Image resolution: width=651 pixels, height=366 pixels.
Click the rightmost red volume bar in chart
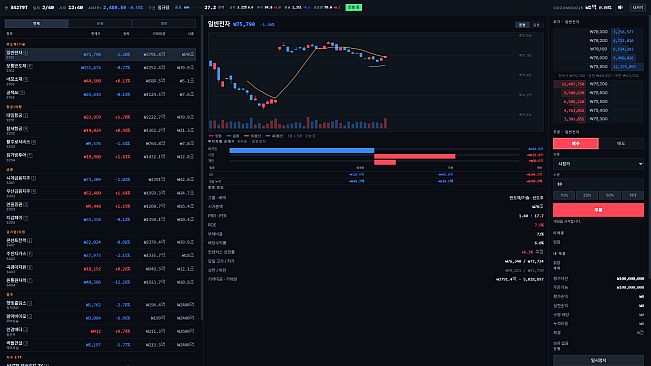[385, 123]
